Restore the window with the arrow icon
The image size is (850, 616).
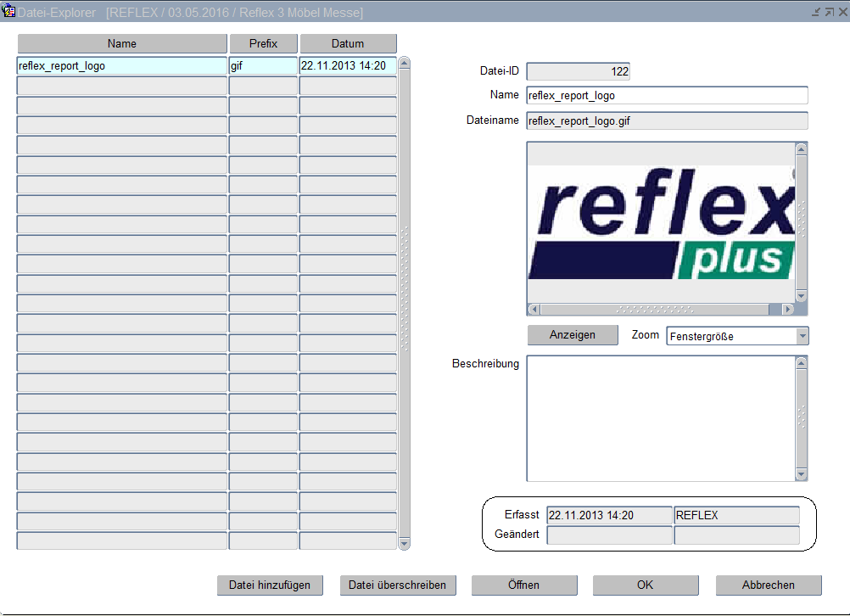[x=828, y=12]
